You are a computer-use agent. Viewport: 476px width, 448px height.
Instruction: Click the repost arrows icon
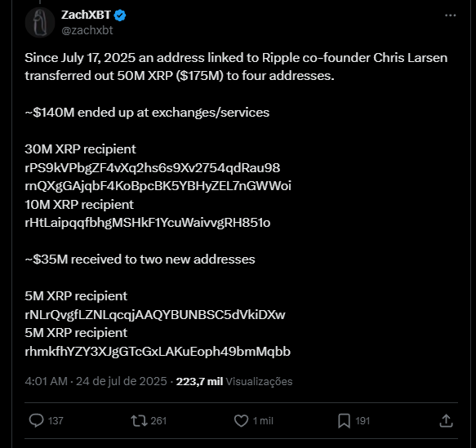point(139,421)
